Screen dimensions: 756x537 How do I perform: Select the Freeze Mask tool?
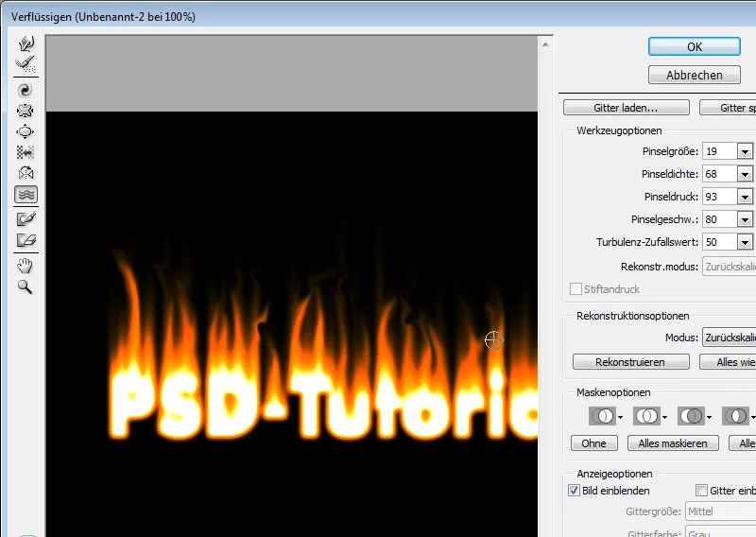pyautogui.click(x=26, y=219)
